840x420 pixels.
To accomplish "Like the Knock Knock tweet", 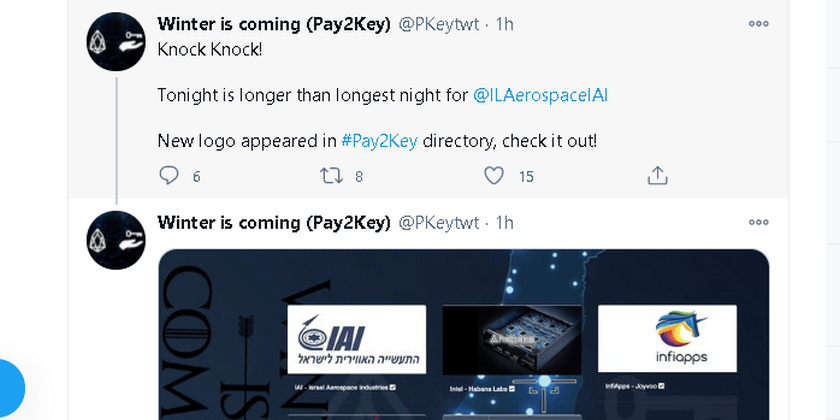I will (494, 176).
